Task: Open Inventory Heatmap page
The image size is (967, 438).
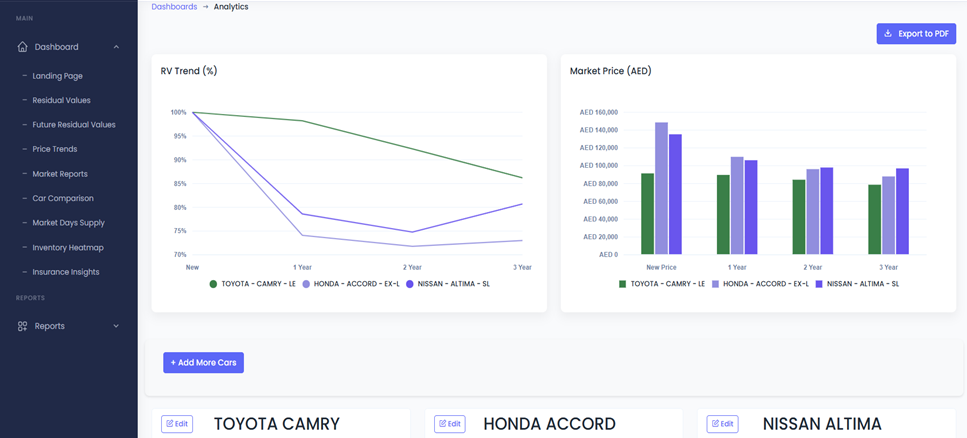Action: tap(67, 247)
